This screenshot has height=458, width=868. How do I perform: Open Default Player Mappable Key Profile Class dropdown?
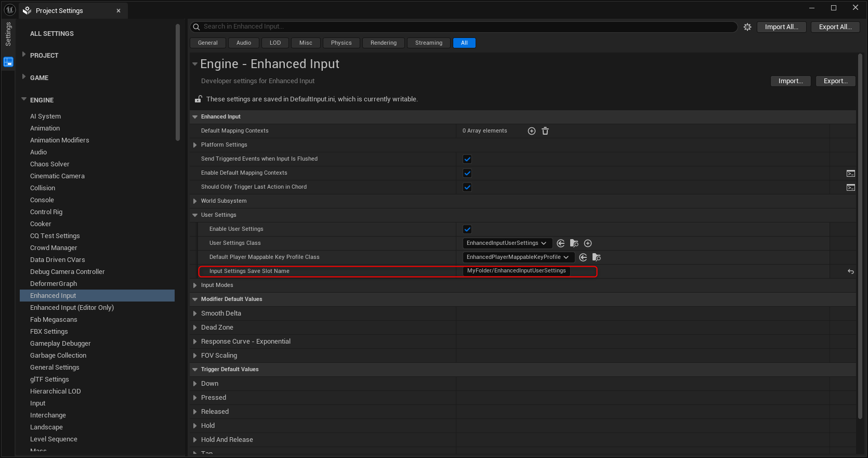[519, 257]
